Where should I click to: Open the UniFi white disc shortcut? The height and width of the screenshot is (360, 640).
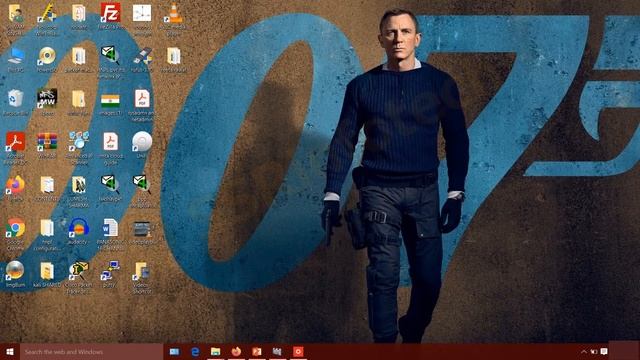pyautogui.click(x=142, y=145)
